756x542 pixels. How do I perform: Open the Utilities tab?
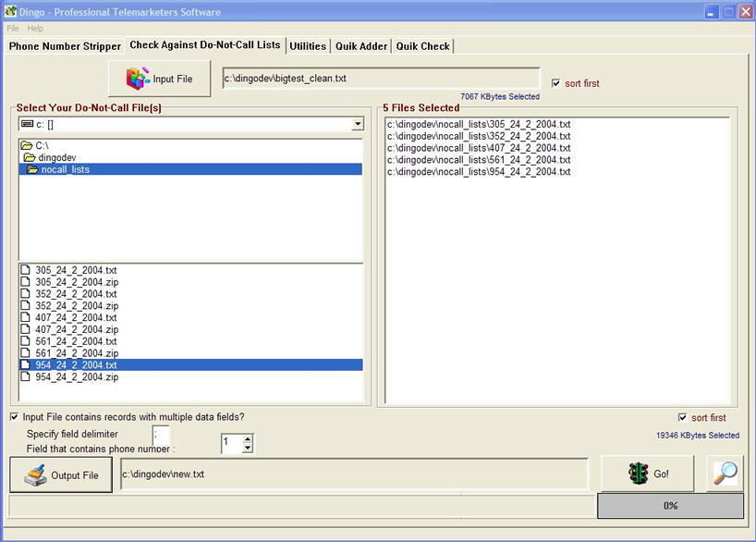308,46
